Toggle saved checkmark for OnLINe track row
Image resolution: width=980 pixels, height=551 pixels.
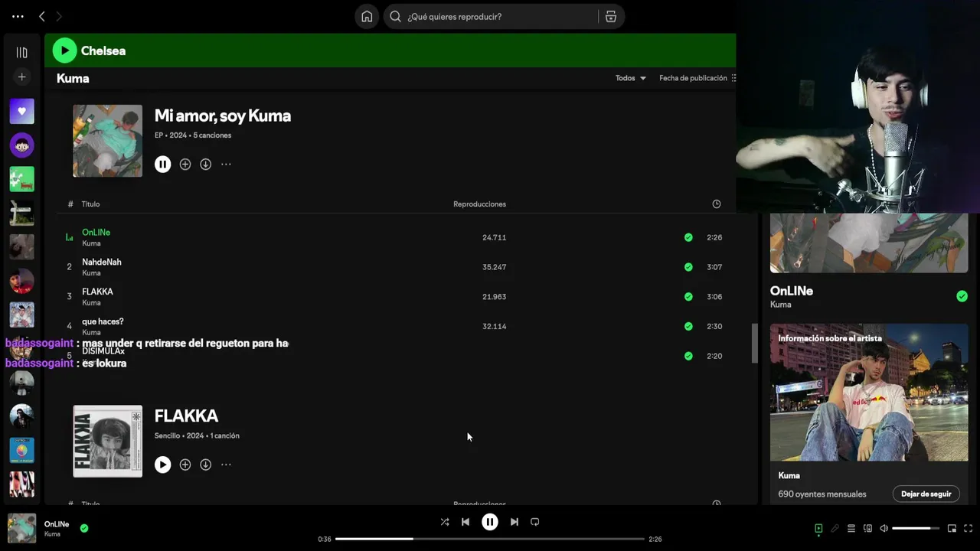(688, 237)
